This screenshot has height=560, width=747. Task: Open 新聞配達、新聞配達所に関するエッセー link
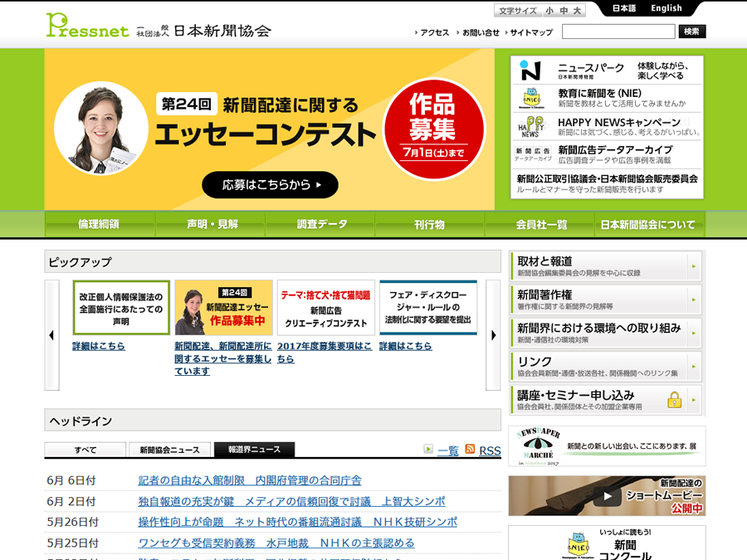[x=223, y=358]
